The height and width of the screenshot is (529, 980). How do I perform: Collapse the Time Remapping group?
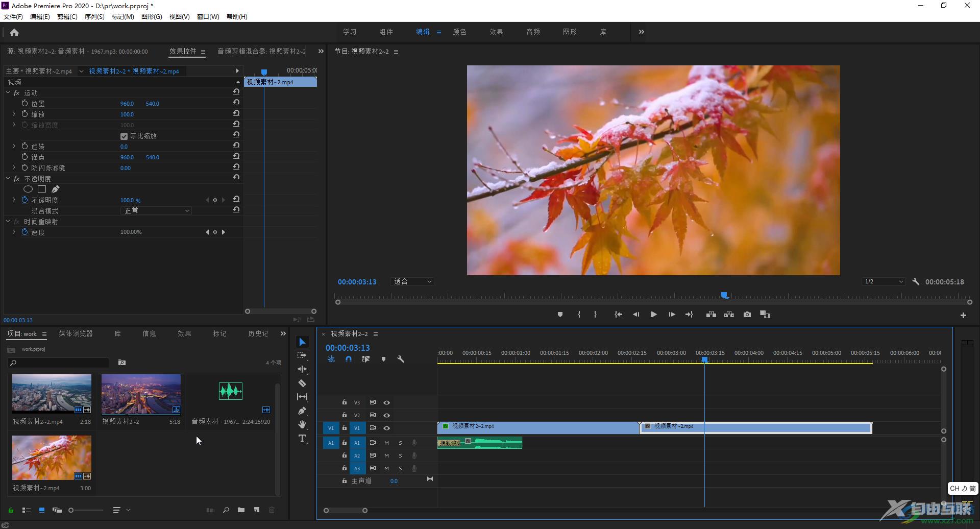coord(8,221)
